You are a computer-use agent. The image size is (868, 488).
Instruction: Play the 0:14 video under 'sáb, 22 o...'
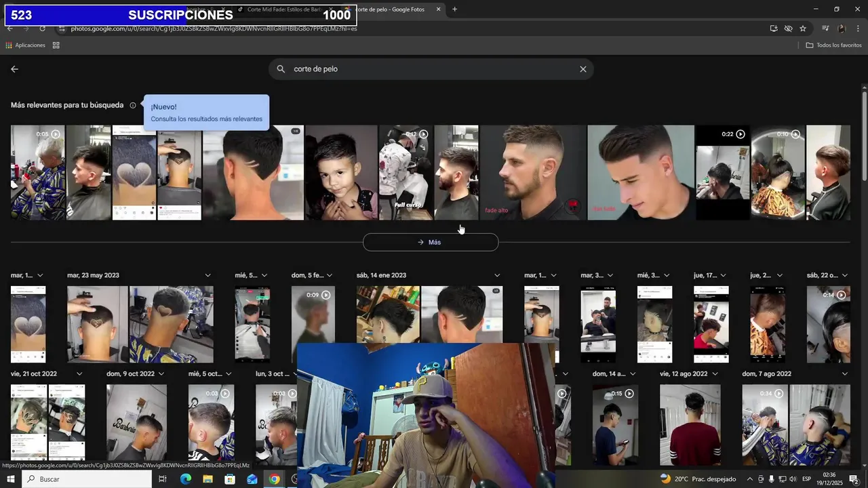pyautogui.click(x=828, y=324)
